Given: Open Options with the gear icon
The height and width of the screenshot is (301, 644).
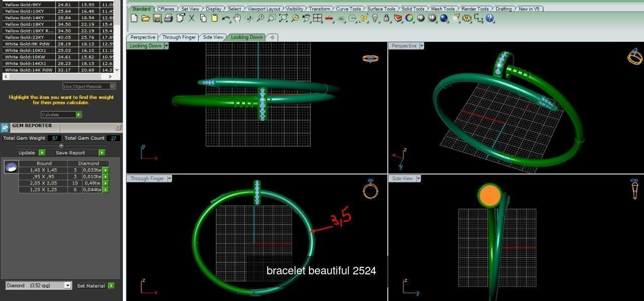Looking at the screenshot, I should pos(467,18).
